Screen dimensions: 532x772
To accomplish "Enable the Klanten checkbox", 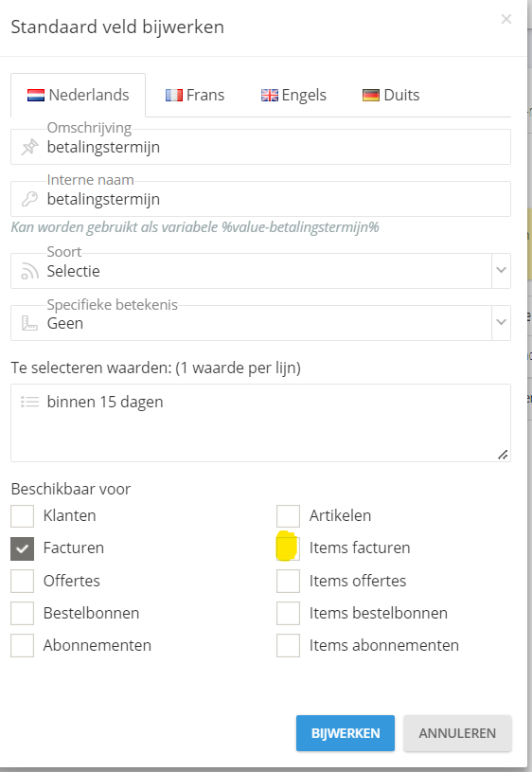I will [22, 516].
